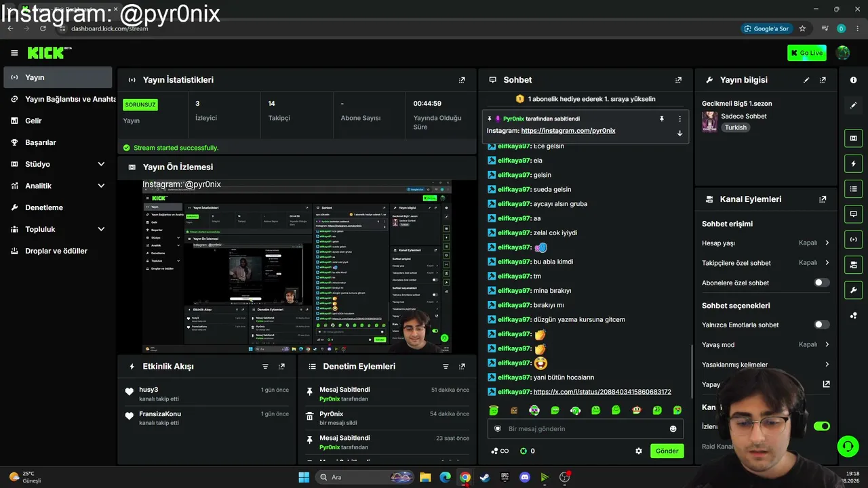Reload the page with browser refresh button
868x488 pixels.
(43, 28)
